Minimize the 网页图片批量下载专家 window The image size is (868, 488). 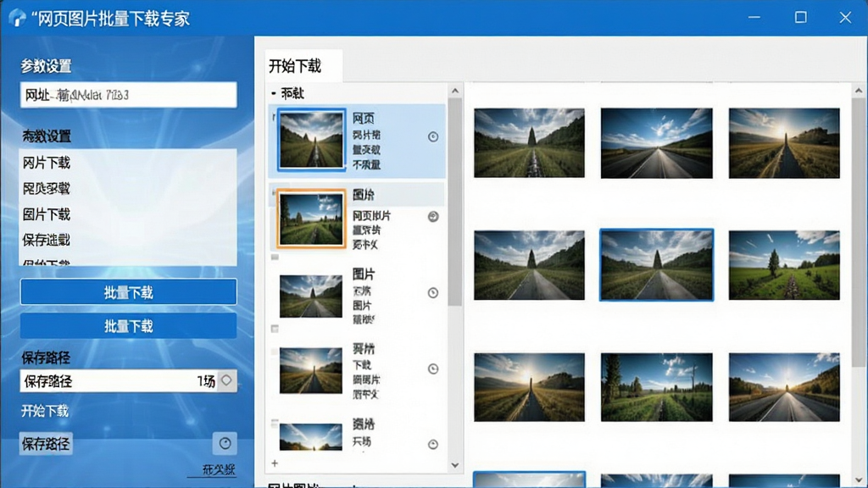(754, 18)
